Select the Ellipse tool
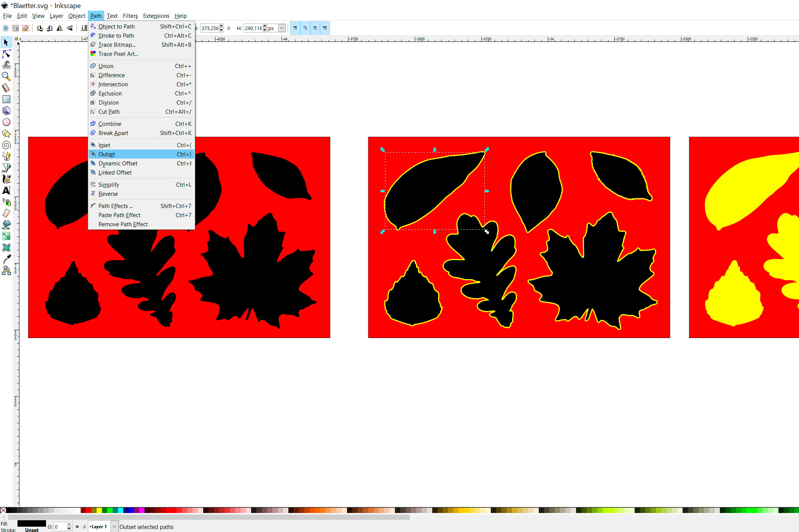Viewport: 799px width, 532px height. pos(6,122)
